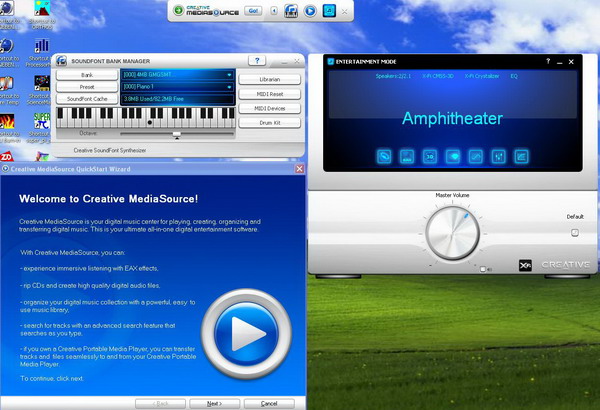
Task: Open help in Entertainment Mode window
Action: click(548, 61)
